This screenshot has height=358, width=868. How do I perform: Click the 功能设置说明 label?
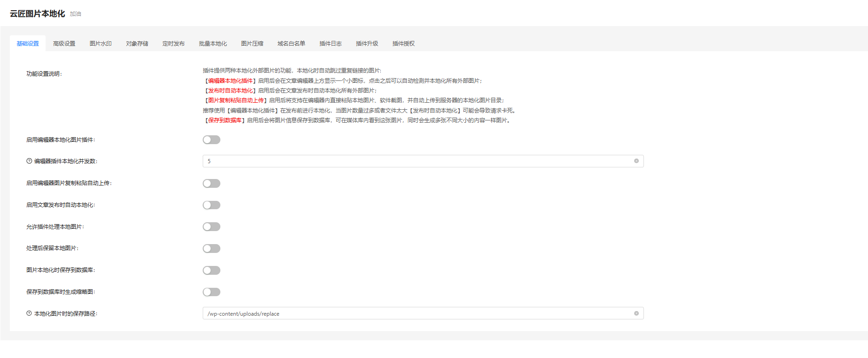pos(44,73)
